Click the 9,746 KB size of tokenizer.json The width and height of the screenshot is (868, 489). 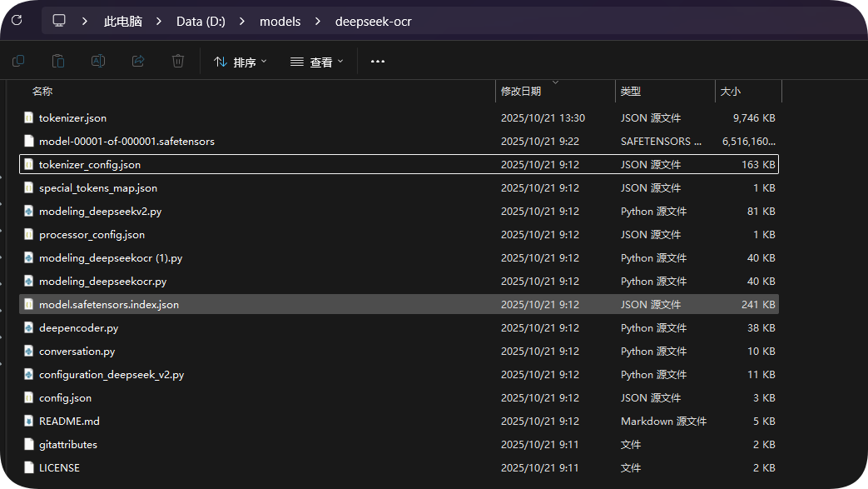point(754,118)
